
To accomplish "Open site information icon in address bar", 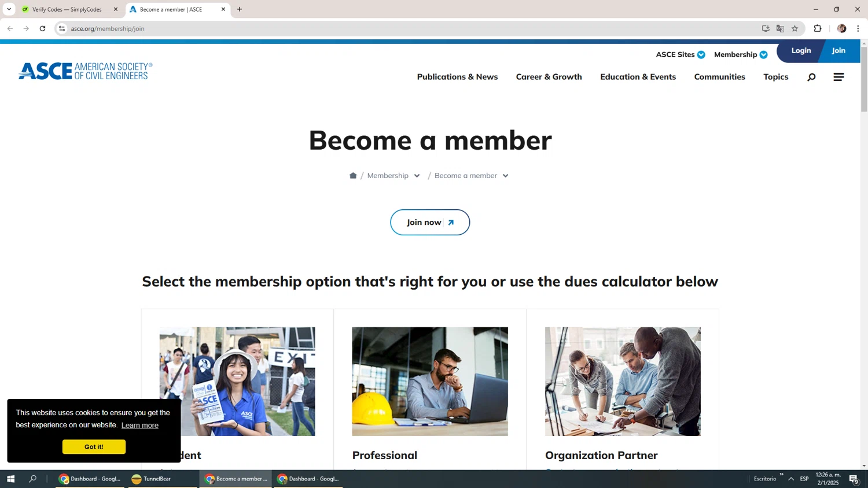I will (x=62, y=28).
